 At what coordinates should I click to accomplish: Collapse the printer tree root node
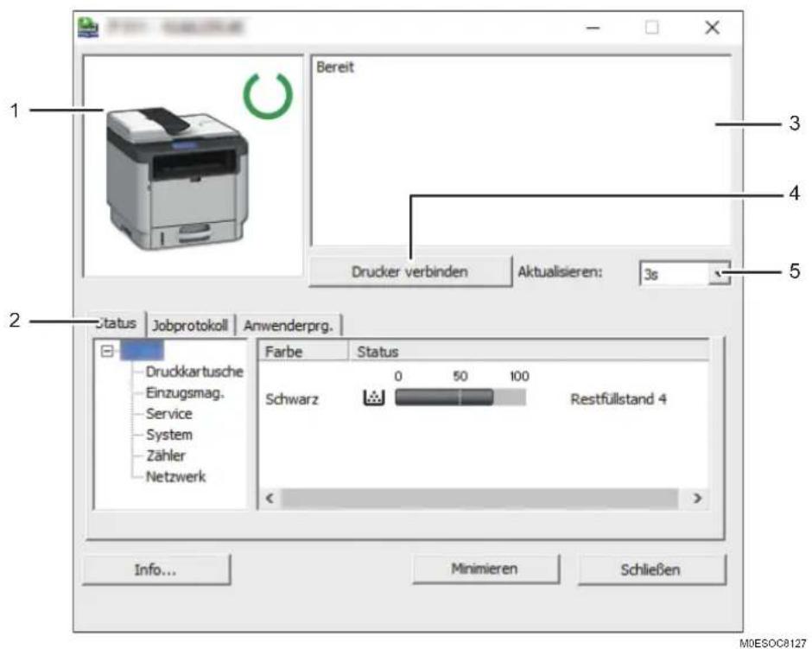pyautogui.click(x=106, y=351)
